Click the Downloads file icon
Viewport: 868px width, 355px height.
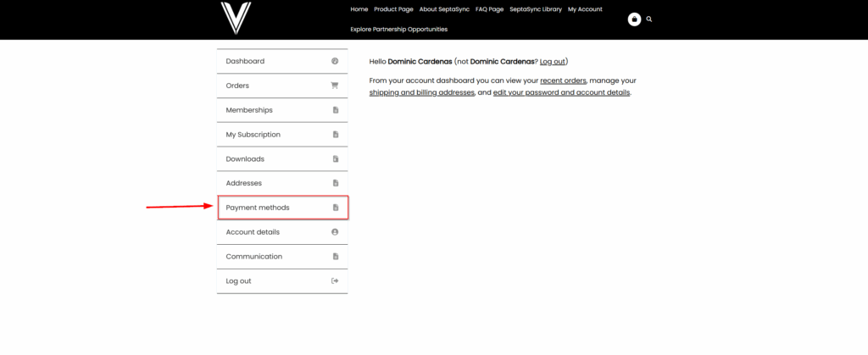click(335, 159)
